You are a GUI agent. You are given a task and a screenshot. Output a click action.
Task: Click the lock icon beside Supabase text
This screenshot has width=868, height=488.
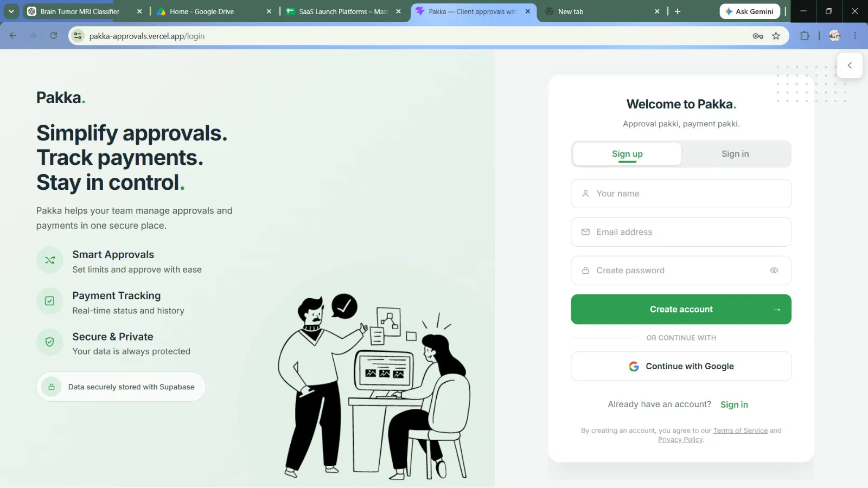click(52, 387)
